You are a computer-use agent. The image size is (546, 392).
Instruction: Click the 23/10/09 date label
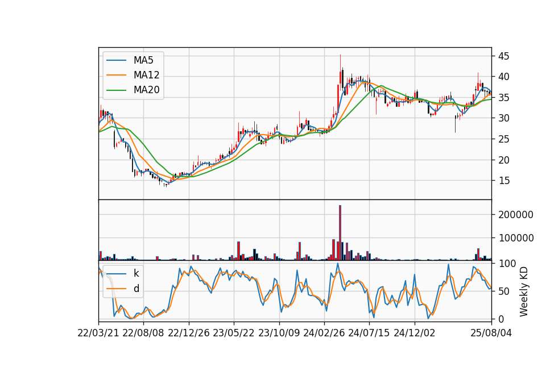pyautogui.click(x=279, y=333)
